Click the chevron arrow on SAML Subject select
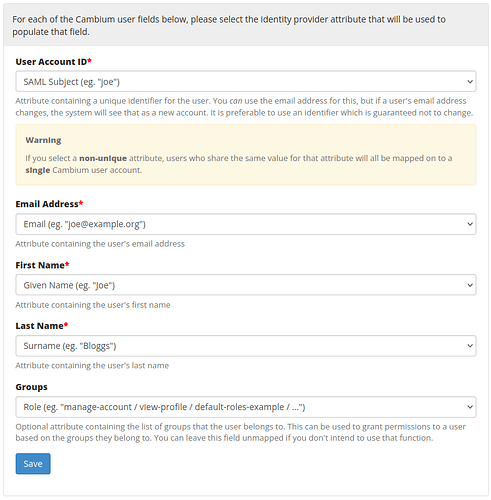Image resolution: width=491 pixels, height=500 pixels. click(470, 81)
